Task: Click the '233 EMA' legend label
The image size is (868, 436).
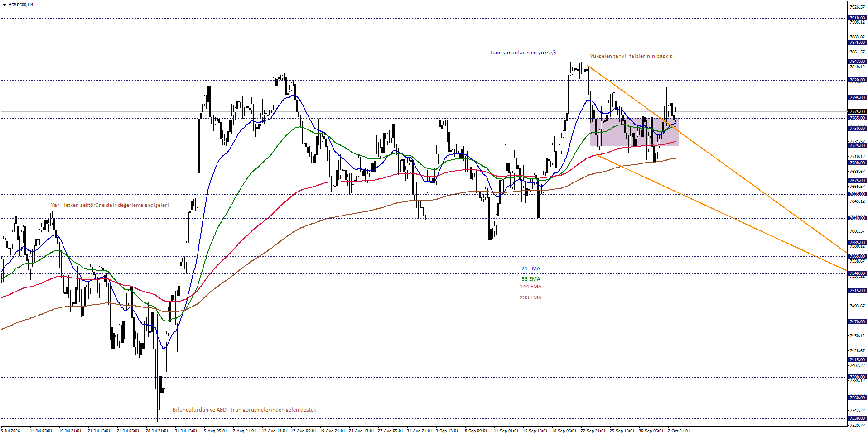Action: (x=530, y=297)
